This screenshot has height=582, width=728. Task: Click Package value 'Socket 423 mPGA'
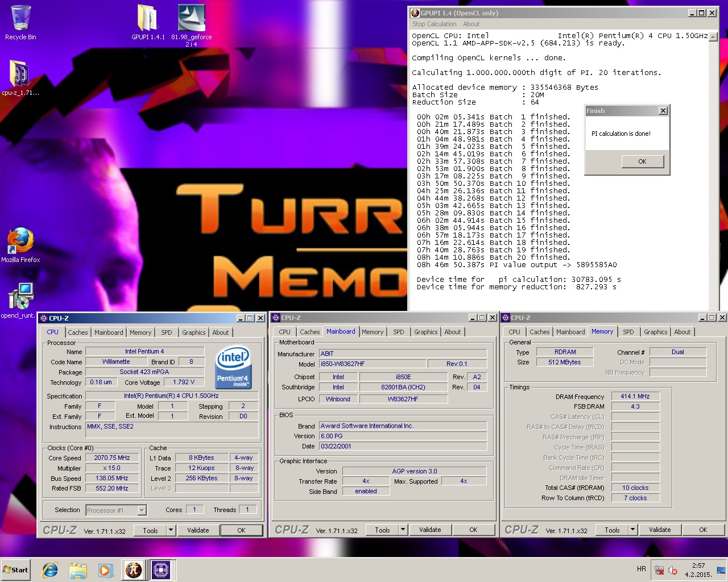coord(144,372)
